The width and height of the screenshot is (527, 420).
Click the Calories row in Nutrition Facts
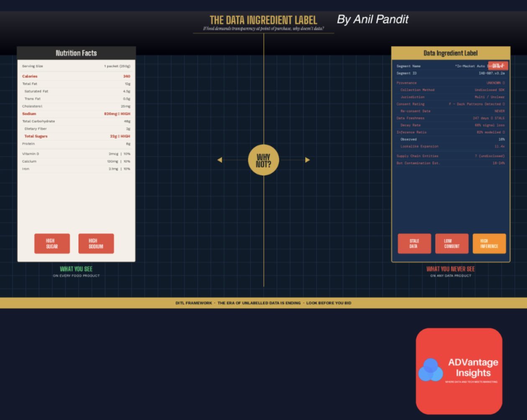(x=76, y=76)
